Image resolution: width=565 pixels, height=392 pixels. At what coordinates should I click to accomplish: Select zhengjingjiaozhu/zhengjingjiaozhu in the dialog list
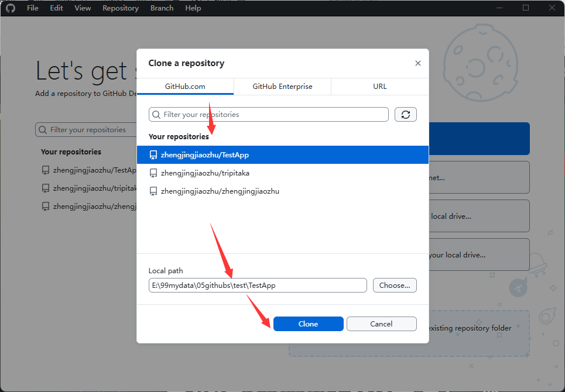[x=282, y=191]
